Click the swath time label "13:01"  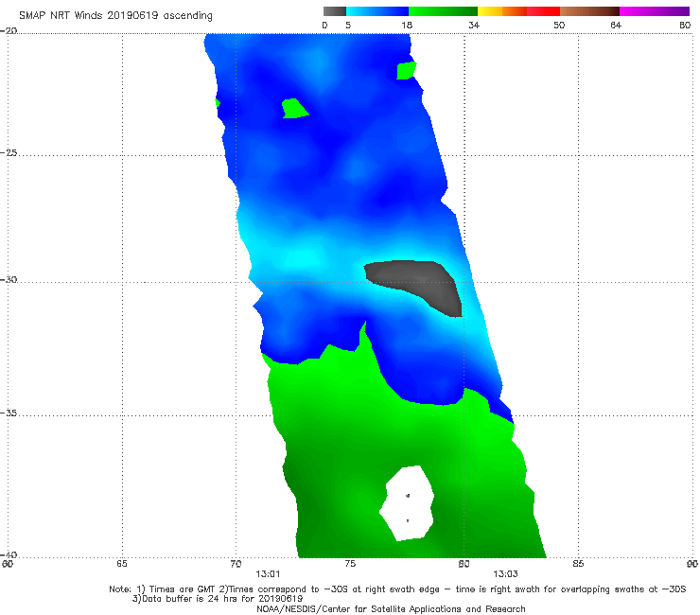coord(268,574)
